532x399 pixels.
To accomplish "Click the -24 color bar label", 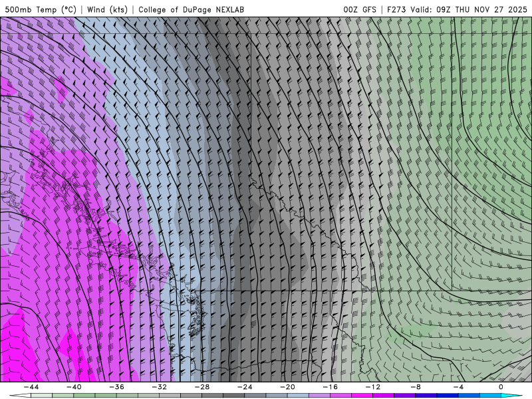I will click(245, 387).
